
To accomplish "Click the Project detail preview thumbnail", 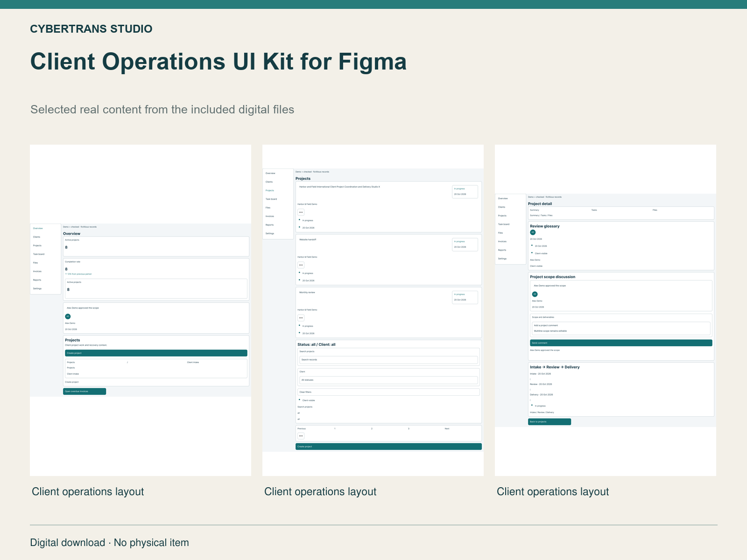I will 606,310.
